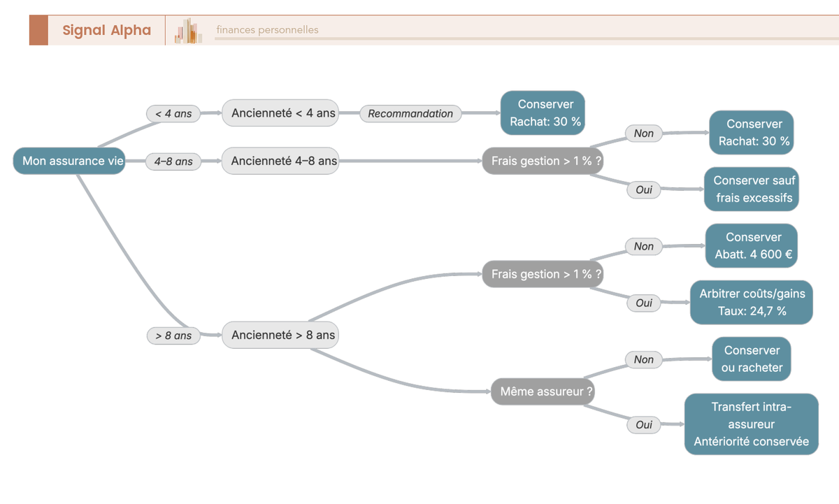
Task: Expand the Ancienneté 4–8 ans node
Action: pos(280,161)
